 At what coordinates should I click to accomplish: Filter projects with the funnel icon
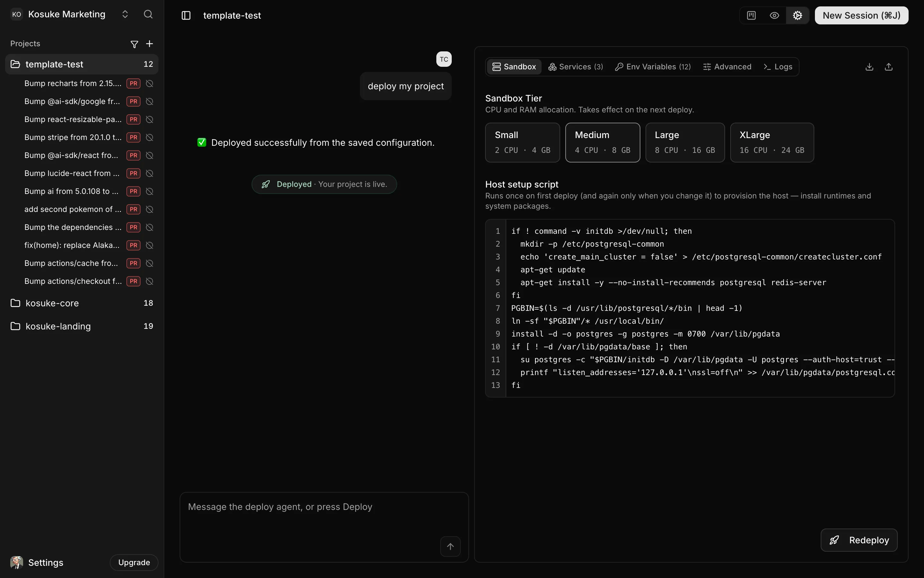[134, 44]
